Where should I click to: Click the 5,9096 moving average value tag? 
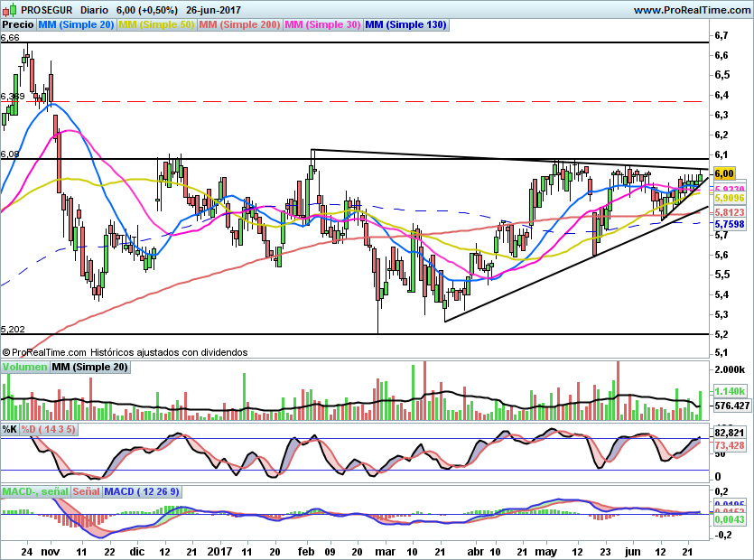click(730, 198)
